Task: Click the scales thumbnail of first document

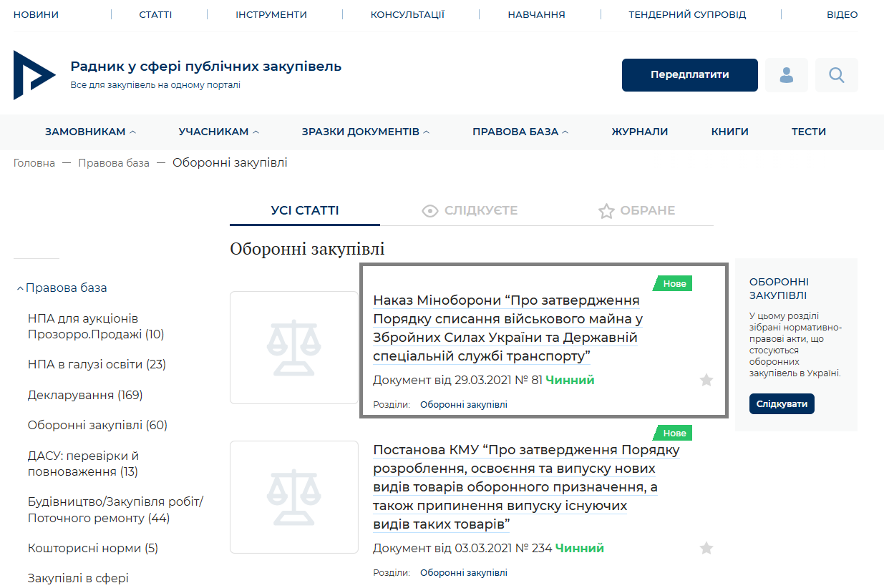Action: [293, 348]
